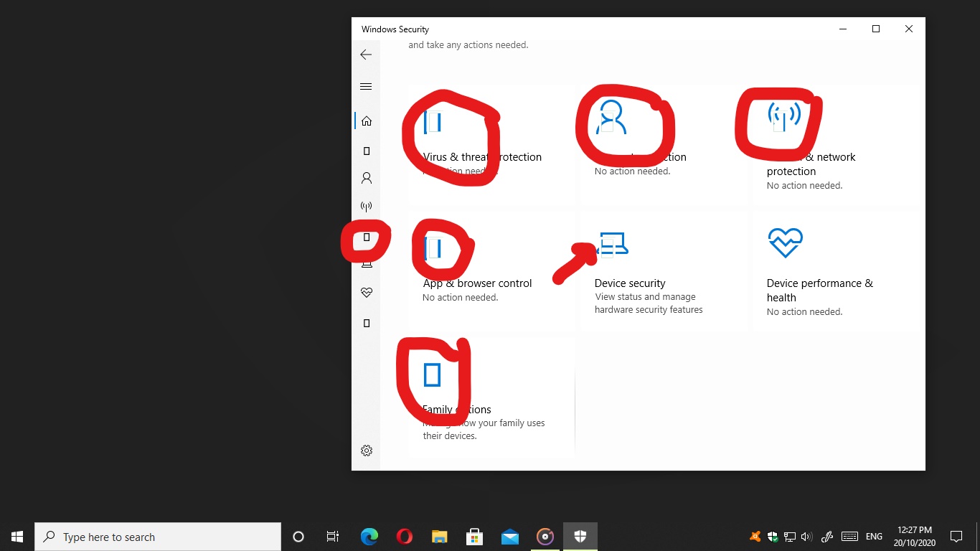This screenshot has height=551, width=980.
Task: Expand the hamburger navigation menu
Action: 366,86
